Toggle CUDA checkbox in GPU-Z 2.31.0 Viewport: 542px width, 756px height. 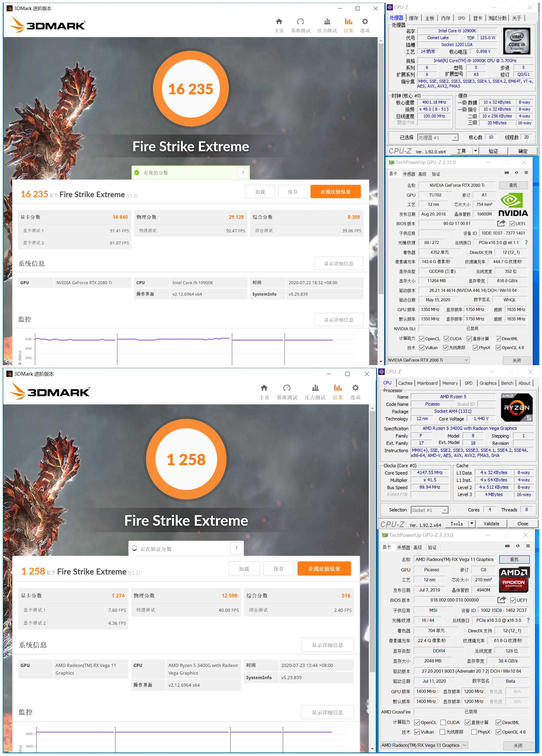point(446,339)
